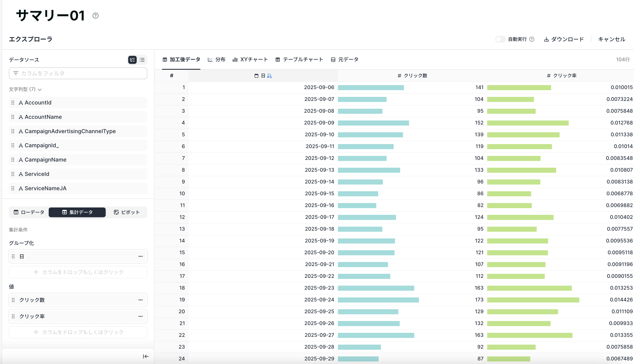The height and width of the screenshot is (364, 634).
Task: Switch to the XYチャート tab
Action: (x=250, y=59)
